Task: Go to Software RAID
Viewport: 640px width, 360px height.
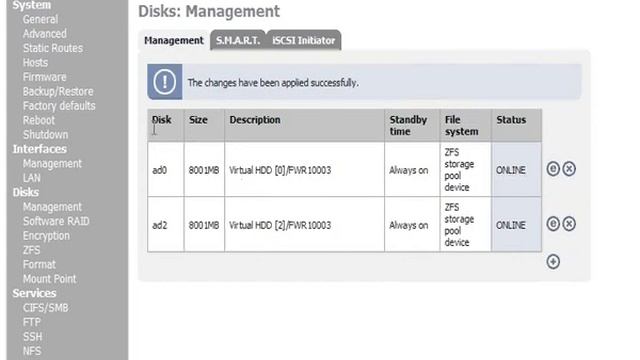Action: 56,221
